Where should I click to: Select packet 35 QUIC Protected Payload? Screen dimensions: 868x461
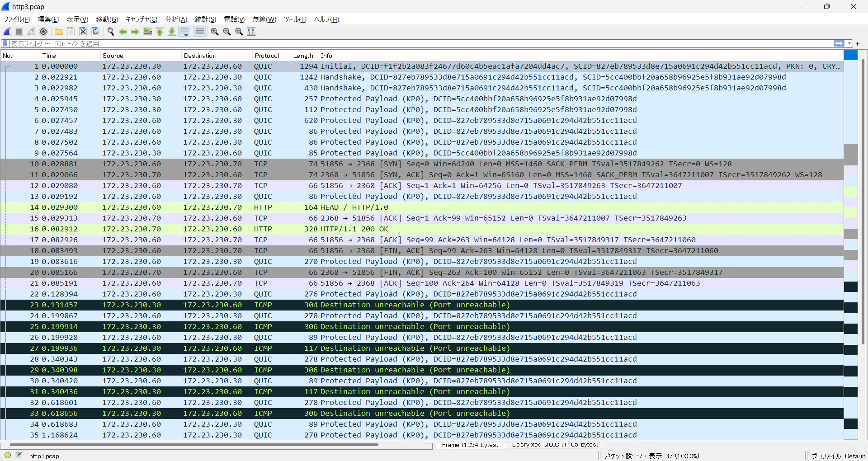(422, 435)
